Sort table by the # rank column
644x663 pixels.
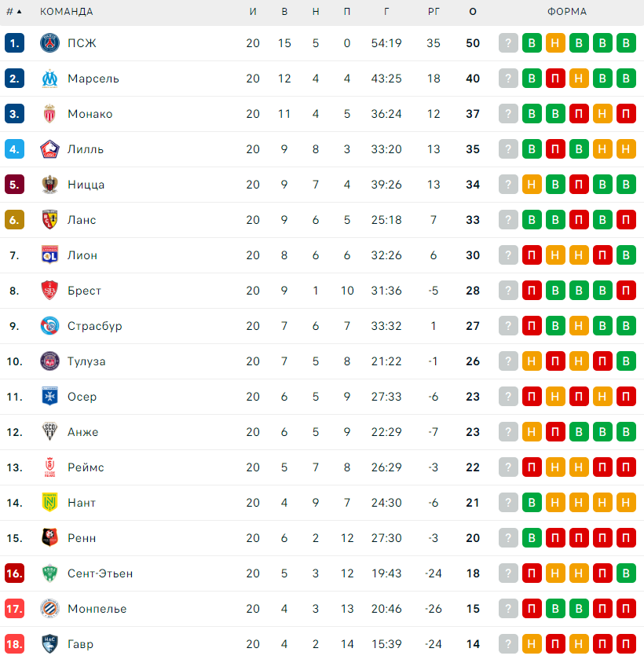pyautogui.click(x=13, y=12)
